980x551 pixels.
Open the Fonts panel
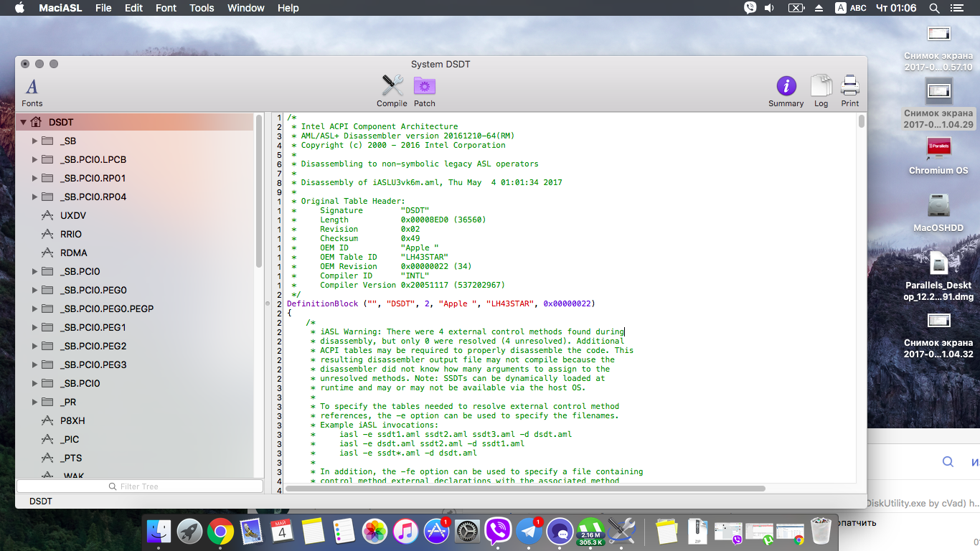click(x=32, y=88)
